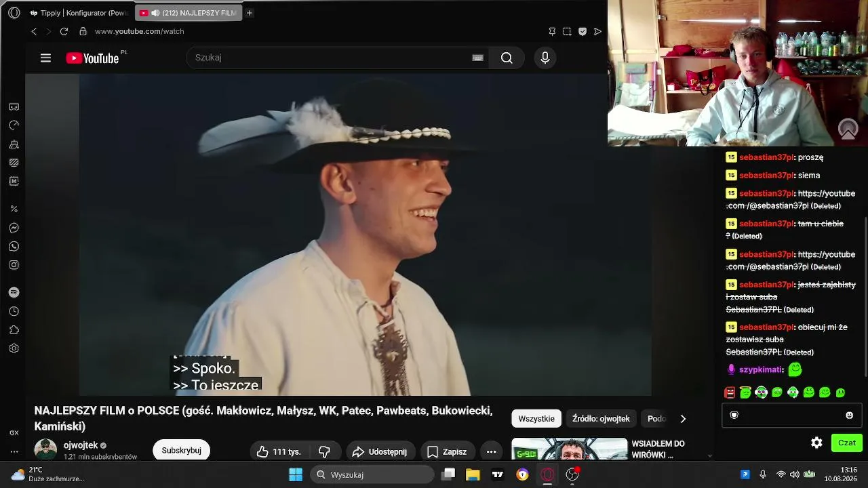
Task: Click the site security padlock icon
Action: coord(83,31)
